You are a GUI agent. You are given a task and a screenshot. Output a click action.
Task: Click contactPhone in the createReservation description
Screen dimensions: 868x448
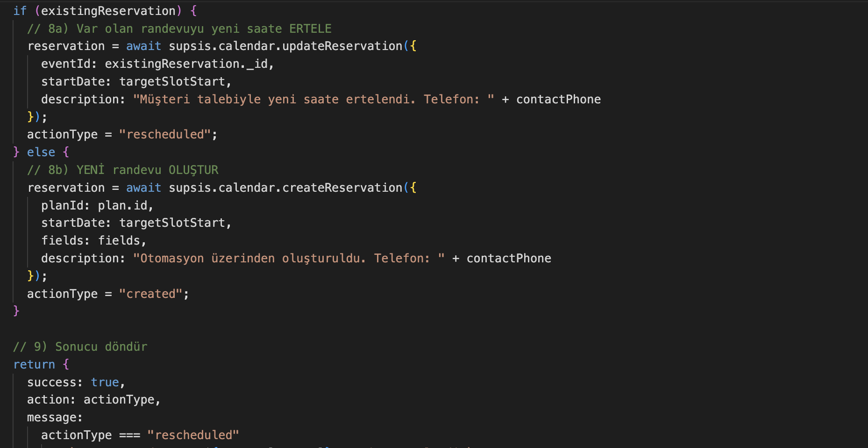[x=509, y=259]
